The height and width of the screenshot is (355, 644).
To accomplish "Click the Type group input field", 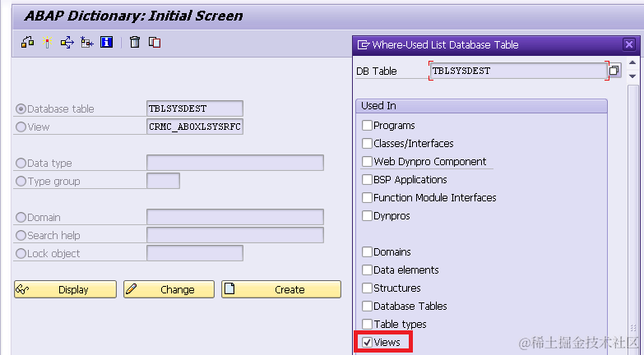I will click(163, 181).
